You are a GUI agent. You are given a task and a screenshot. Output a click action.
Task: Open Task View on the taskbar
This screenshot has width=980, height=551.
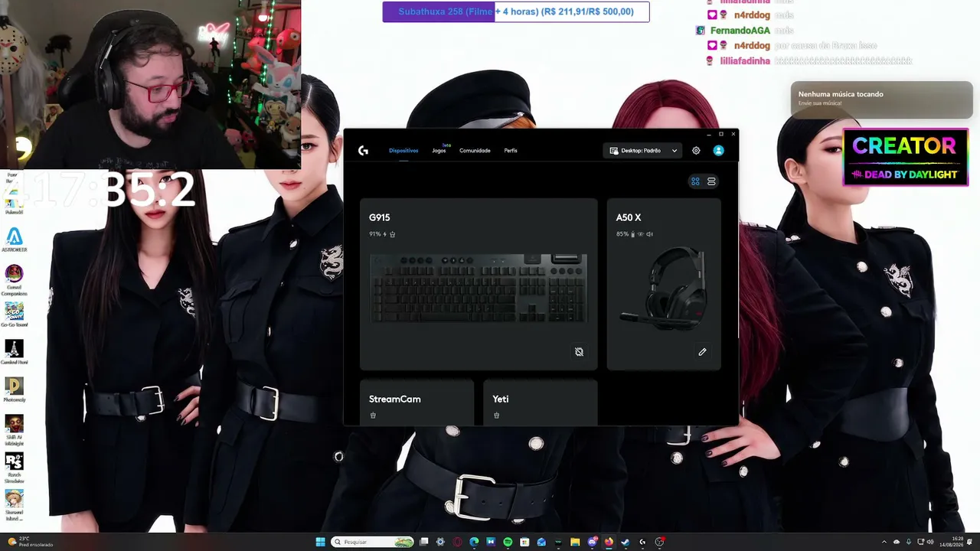(423, 542)
